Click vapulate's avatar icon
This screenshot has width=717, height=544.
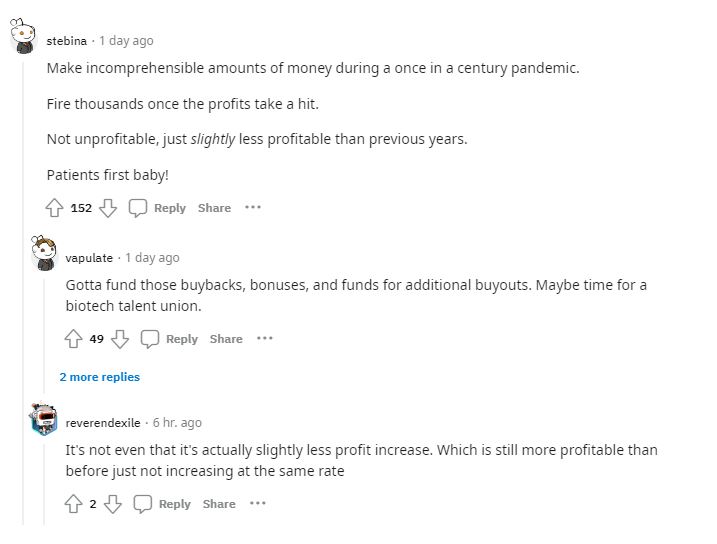(x=44, y=254)
